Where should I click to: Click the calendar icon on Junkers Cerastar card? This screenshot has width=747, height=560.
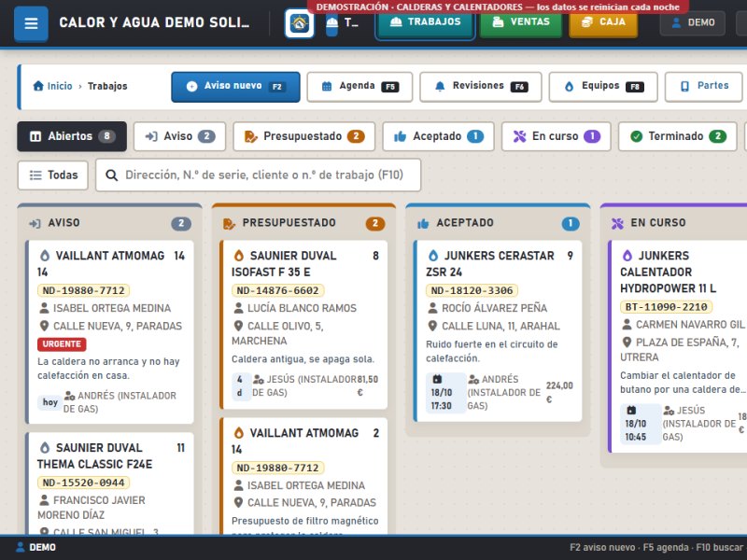437,380
